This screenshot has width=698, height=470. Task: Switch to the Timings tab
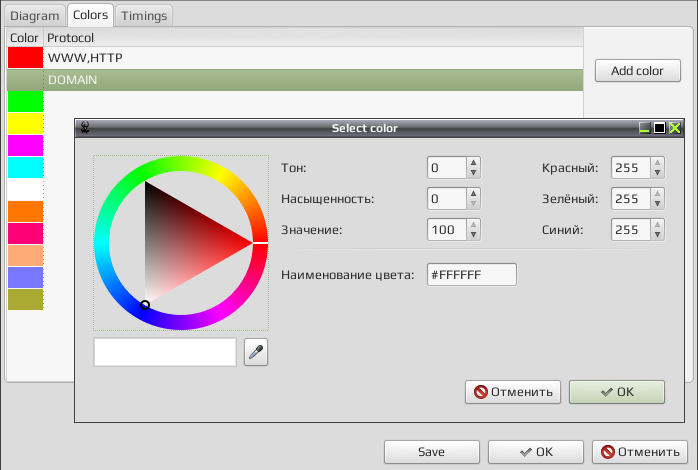pyautogui.click(x=144, y=16)
